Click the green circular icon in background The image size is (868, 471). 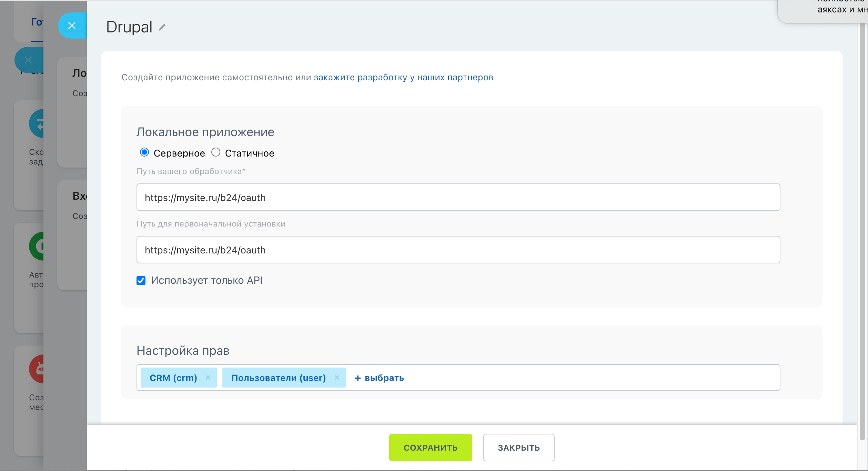tap(37, 246)
